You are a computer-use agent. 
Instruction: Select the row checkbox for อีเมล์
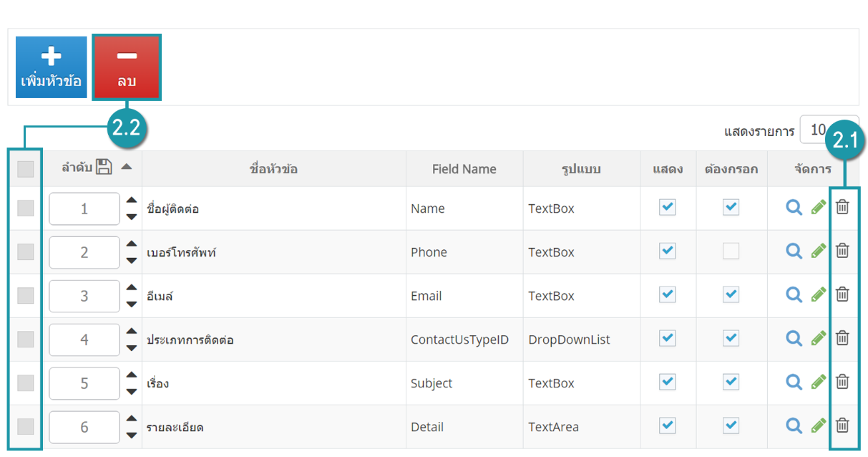[25, 295]
